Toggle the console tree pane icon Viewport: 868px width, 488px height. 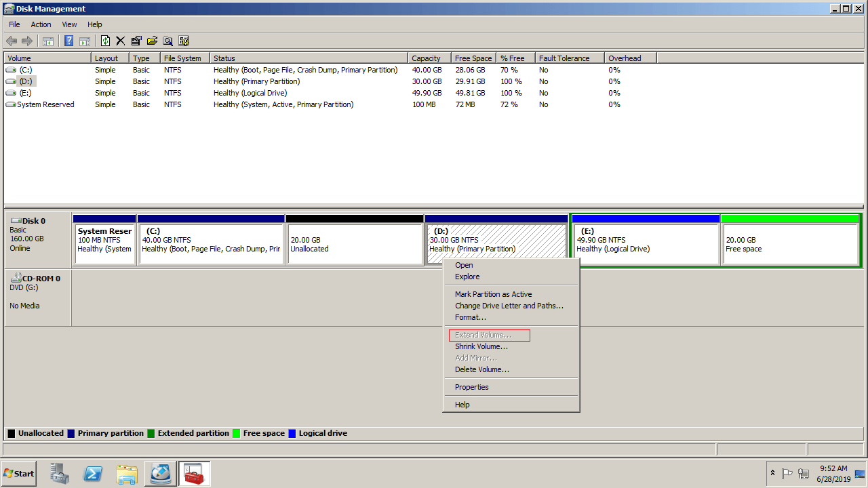pos(48,41)
